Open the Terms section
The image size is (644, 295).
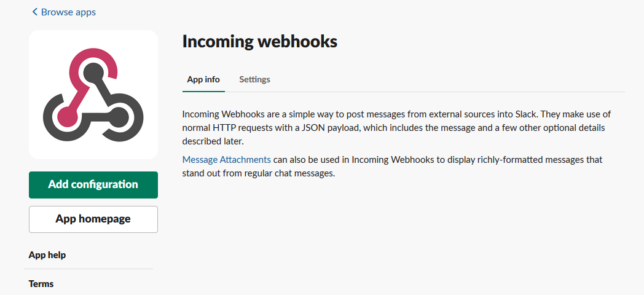(41, 284)
